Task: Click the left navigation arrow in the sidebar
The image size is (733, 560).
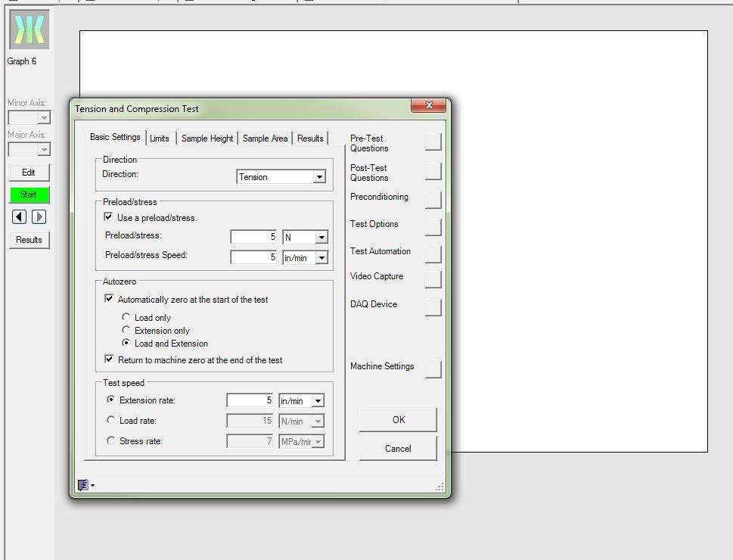Action: pos(19,218)
